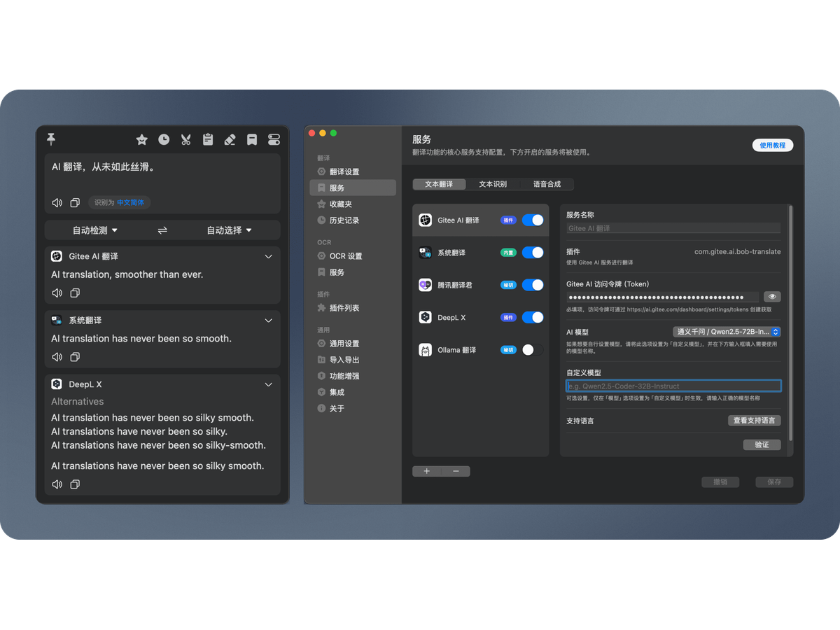This screenshot has width=840, height=630.
Task: Click the 查看支持语言 button
Action: pos(755,421)
